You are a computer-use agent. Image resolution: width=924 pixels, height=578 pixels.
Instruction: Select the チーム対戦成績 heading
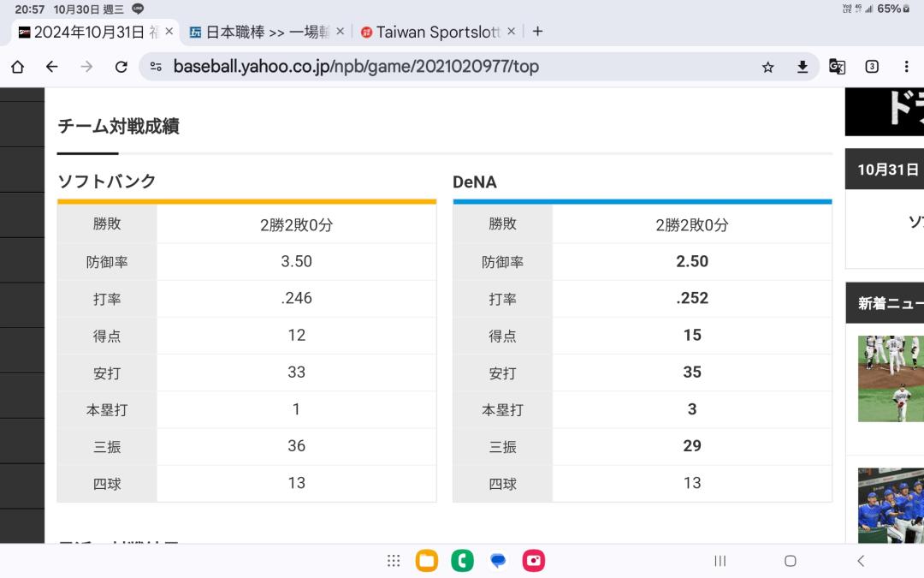tap(118, 126)
